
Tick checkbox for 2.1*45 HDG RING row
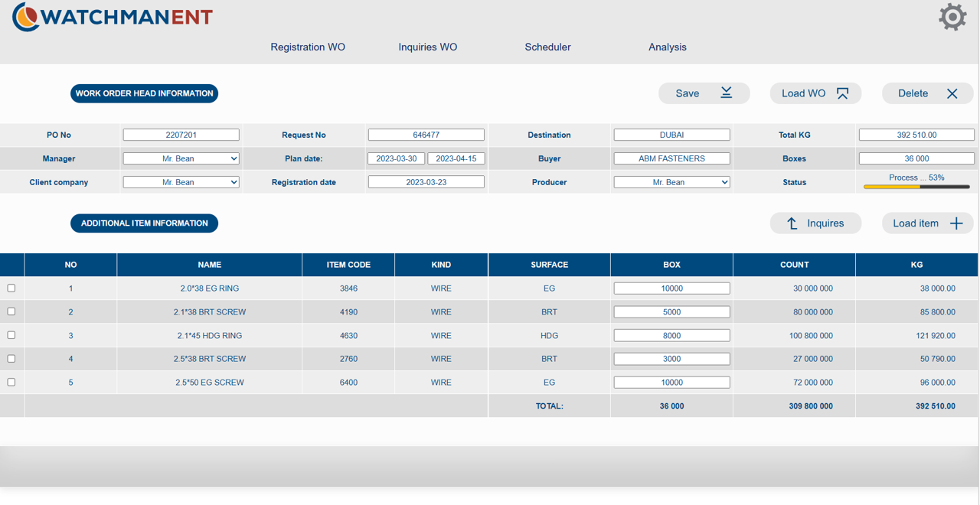click(11, 335)
